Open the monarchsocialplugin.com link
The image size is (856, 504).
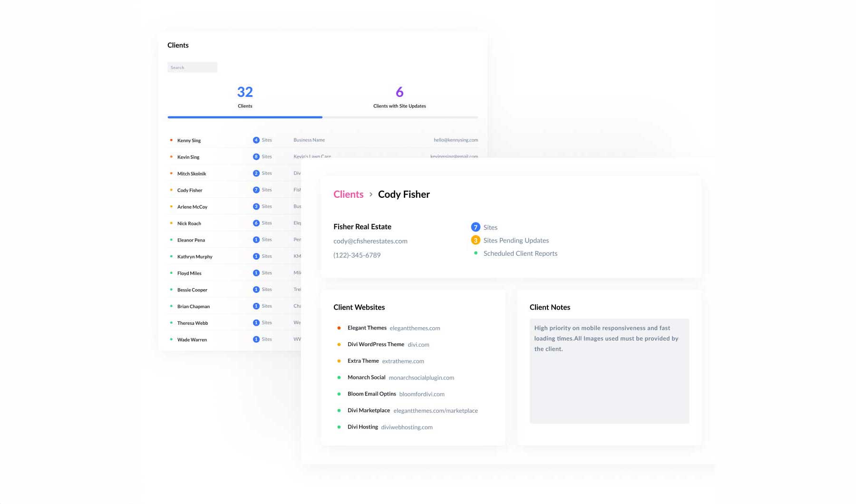click(x=421, y=378)
